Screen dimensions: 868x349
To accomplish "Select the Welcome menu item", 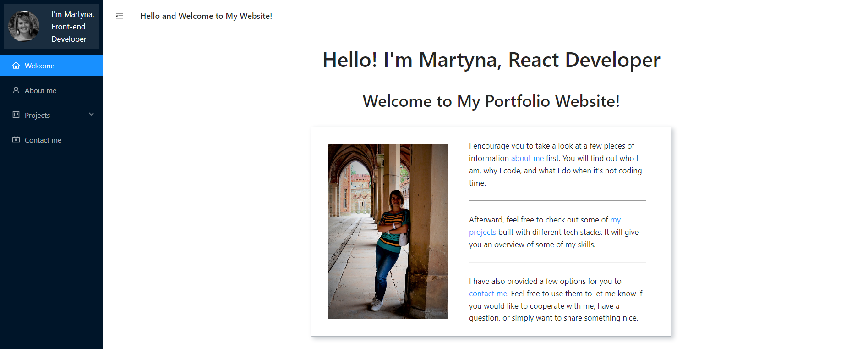I will [x=51, y=66].
